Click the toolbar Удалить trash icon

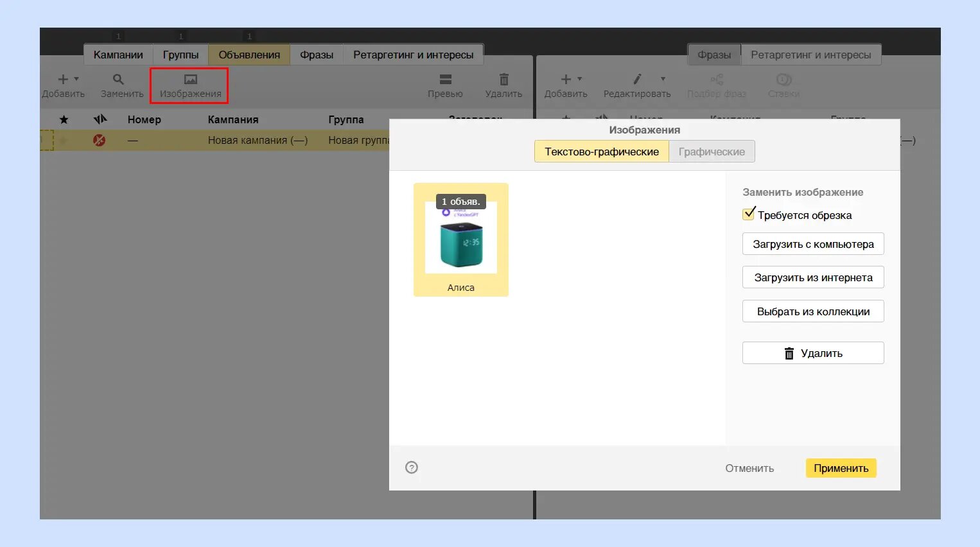[x=504, y=79]
